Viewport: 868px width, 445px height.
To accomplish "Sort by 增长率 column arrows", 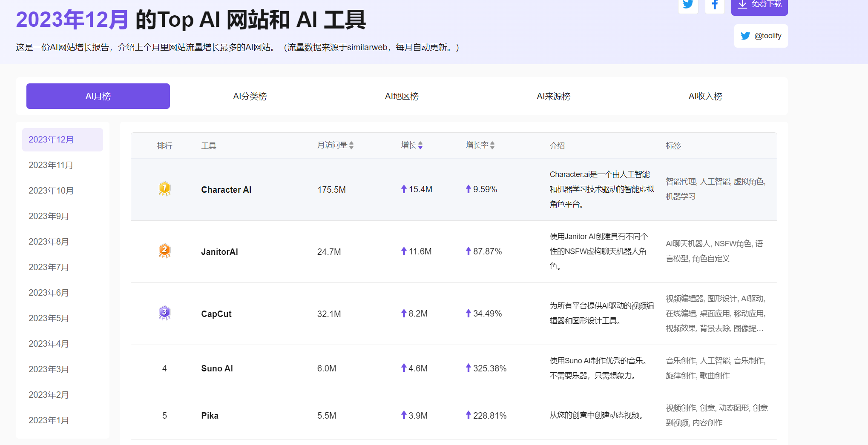I will pyautogui.click(x=492, y=145).
